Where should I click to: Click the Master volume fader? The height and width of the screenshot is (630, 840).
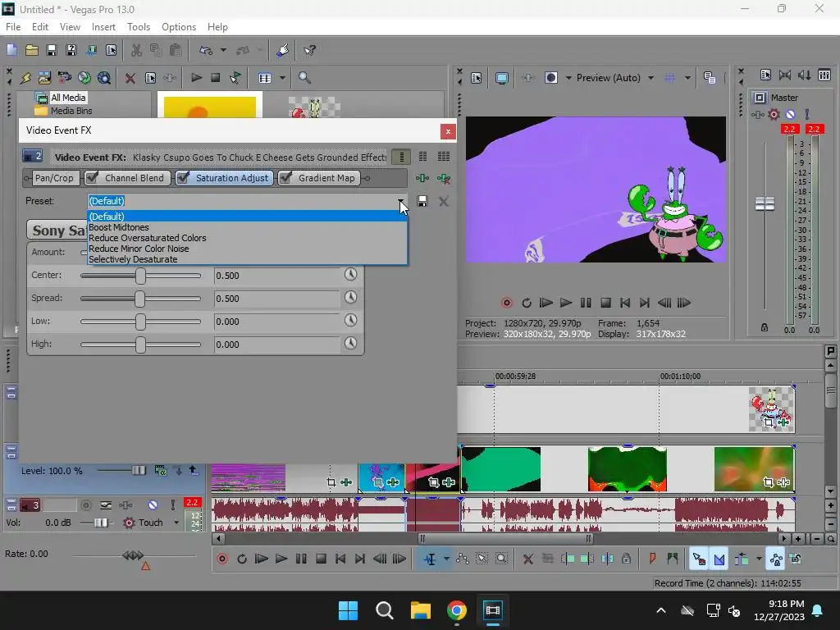click(x=765, y=203)
